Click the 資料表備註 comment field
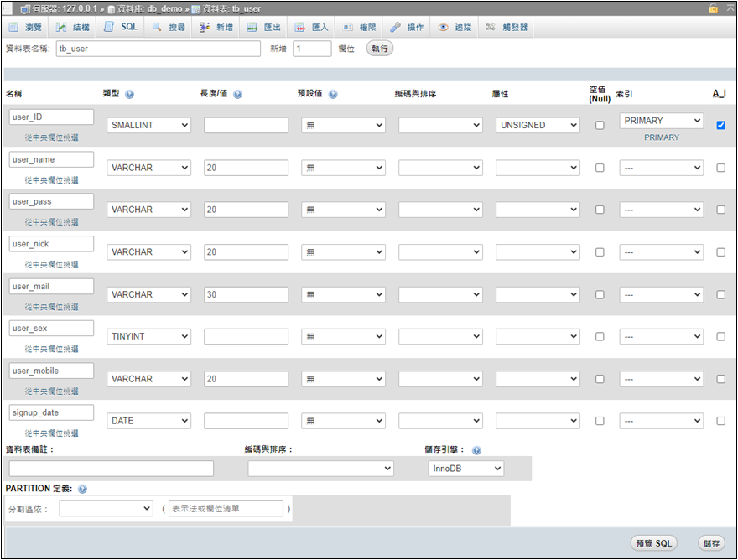 pyautogui.click(x=111, y=469)
